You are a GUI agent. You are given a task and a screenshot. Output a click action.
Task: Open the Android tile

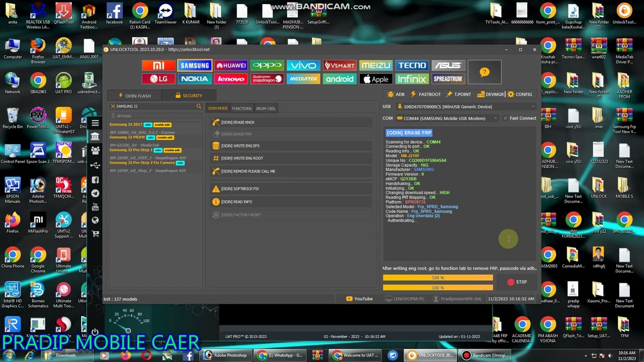pos(340,79)
